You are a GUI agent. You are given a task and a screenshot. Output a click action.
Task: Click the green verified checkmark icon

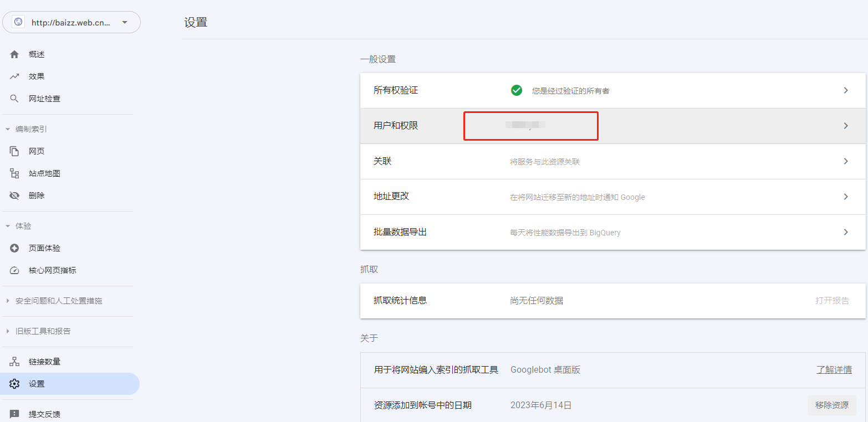click(517, 90)
